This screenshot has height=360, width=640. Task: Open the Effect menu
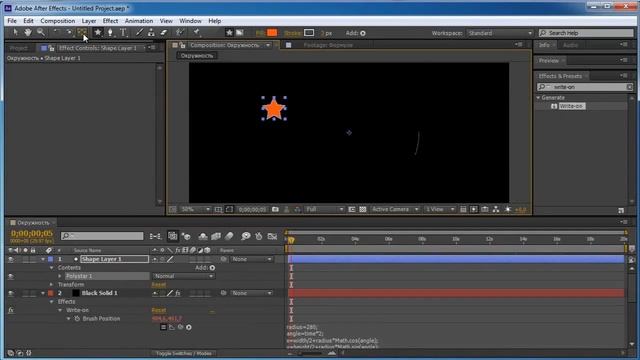(110, 21)
